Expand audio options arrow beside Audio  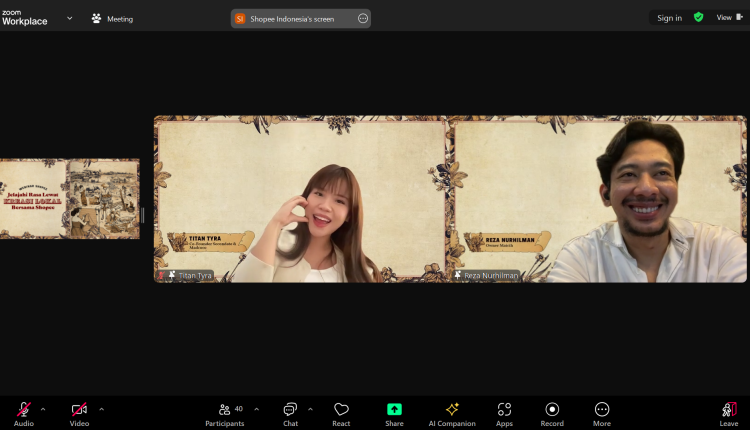(45, 409)
